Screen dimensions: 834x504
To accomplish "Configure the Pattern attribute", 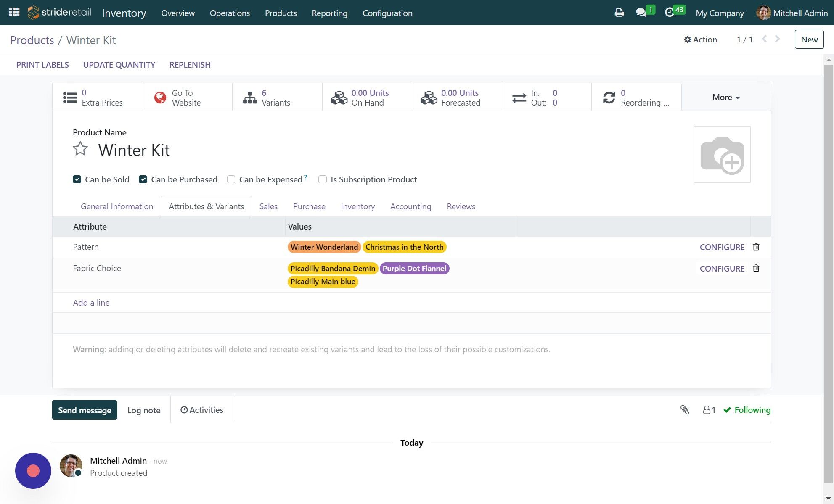I will (x=722, y=247).
